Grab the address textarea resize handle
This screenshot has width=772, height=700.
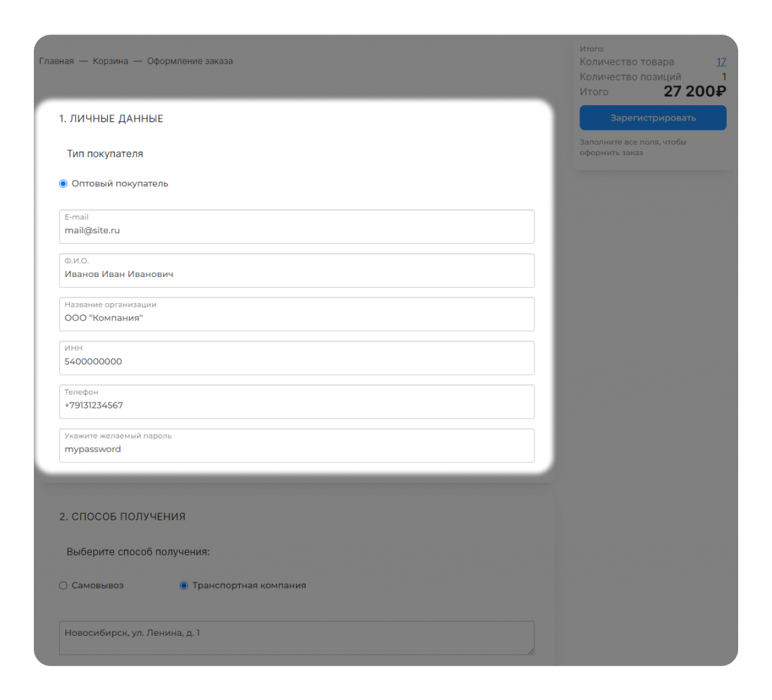(x=529, y=651)
